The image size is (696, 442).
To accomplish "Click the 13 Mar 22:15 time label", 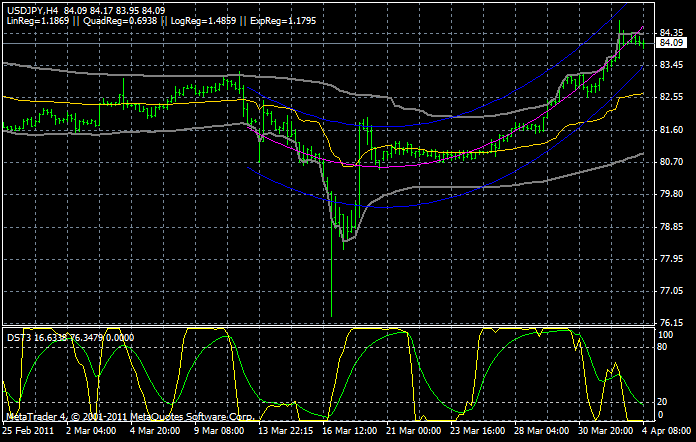I will pos(285,431).
